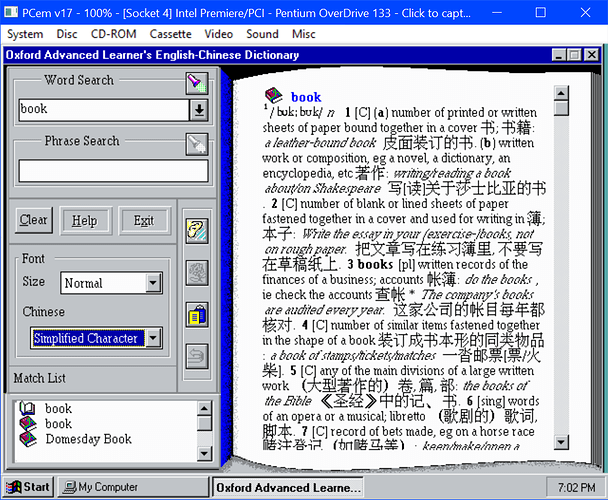
Task: Click the Match List scrollbar thumb
Action: point(204,424)
